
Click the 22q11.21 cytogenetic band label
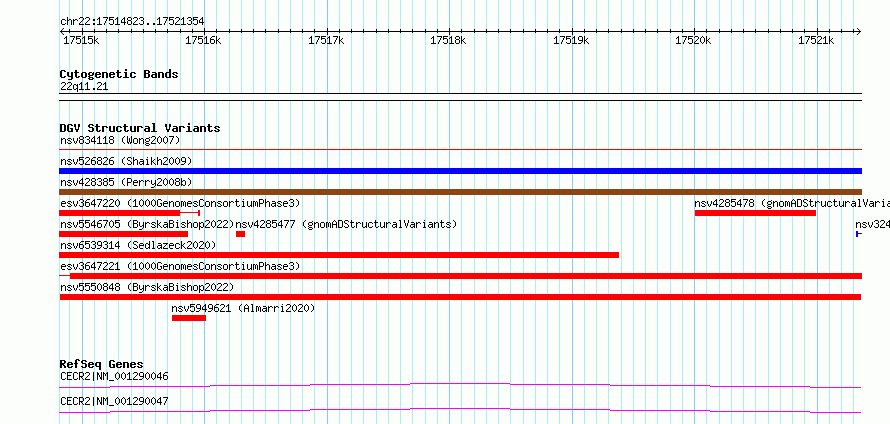click(x=84, y=87)
